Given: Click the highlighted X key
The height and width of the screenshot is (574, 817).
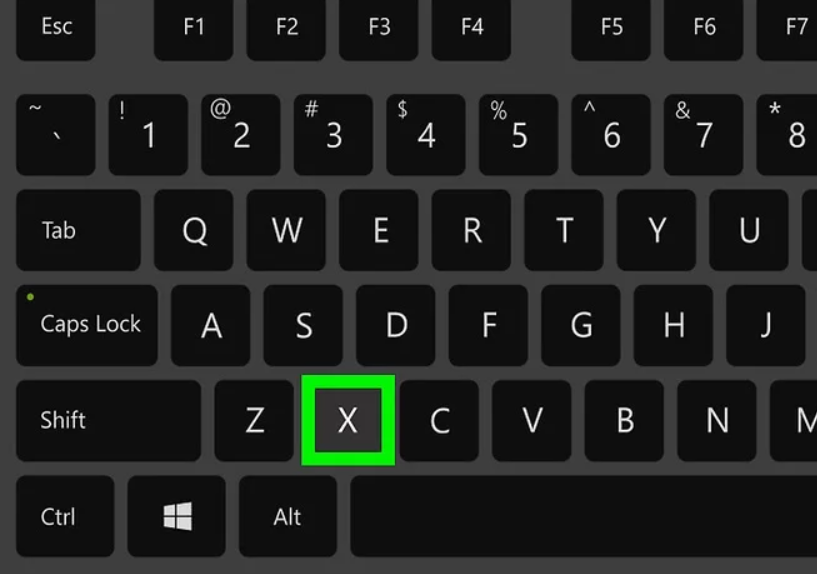Looking at the screenshot, I should click(x=348, y=420).
